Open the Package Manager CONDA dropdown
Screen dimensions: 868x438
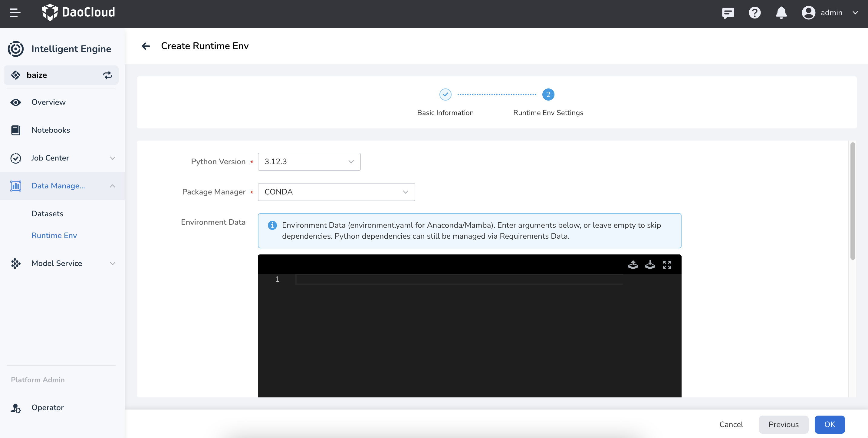coord(336,192)
